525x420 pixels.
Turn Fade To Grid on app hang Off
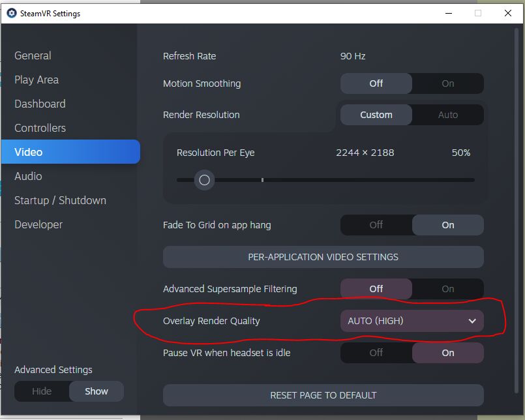click(376, 225)
